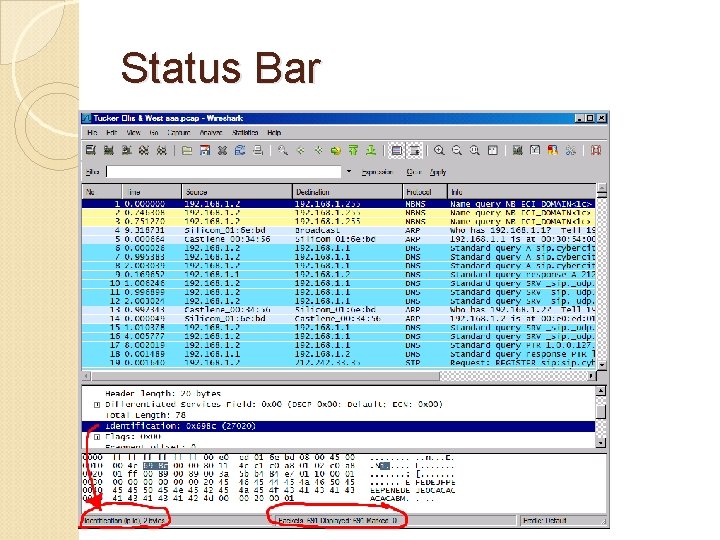Jump to the last packet icon
The height and width of the screenshot is (540, 720).
(371, 150)
